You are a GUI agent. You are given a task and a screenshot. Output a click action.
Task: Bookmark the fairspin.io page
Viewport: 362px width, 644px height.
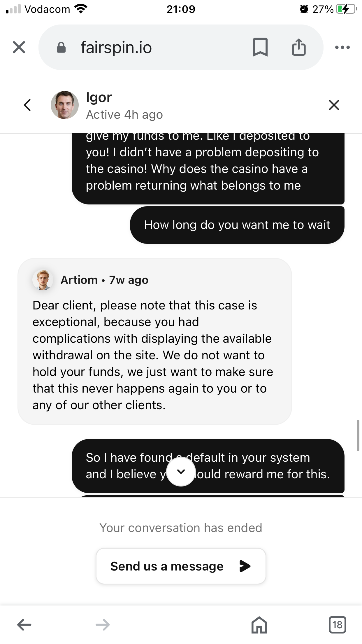260,47
